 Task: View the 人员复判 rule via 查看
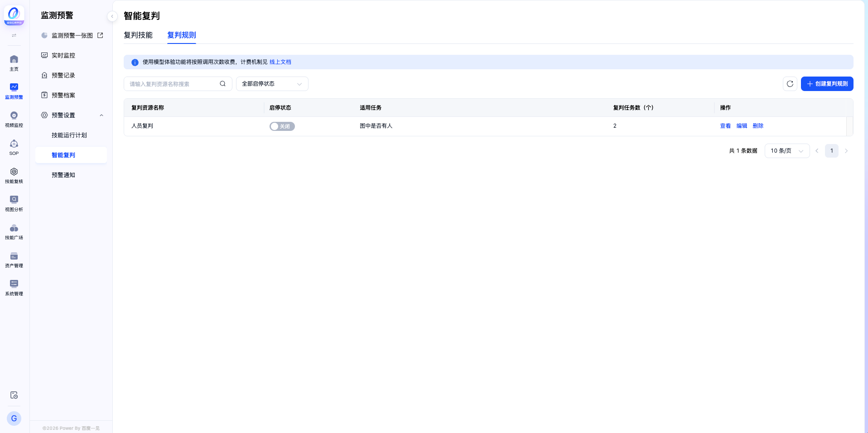tap(725, 126)
